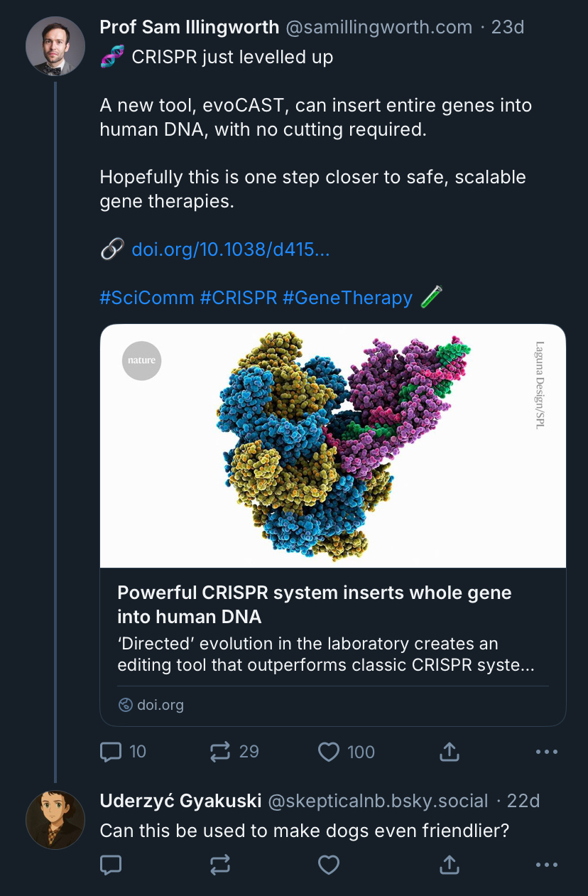Open Prof Sam Illingworth's profile avatar
Viewport: 588px width, 896px height.
(x=55, y=46)
